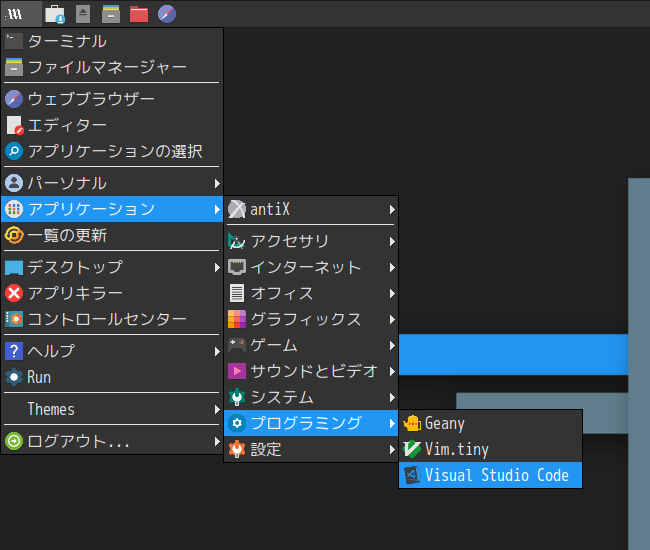
Task: Select the highlighted アプリケーション menu entry
Action: click(112, 209)
